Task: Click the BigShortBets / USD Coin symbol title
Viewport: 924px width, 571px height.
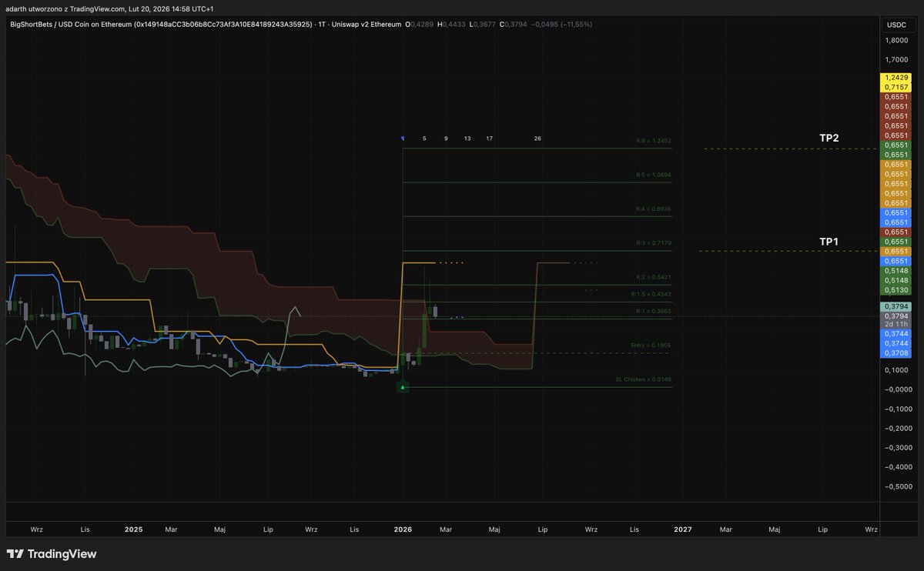Action: coord(161,25)
